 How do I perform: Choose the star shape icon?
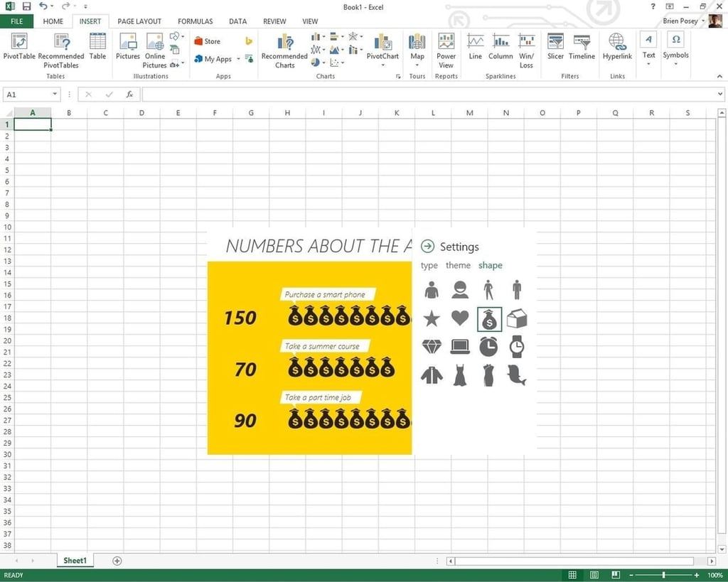[x=432, y=319]
